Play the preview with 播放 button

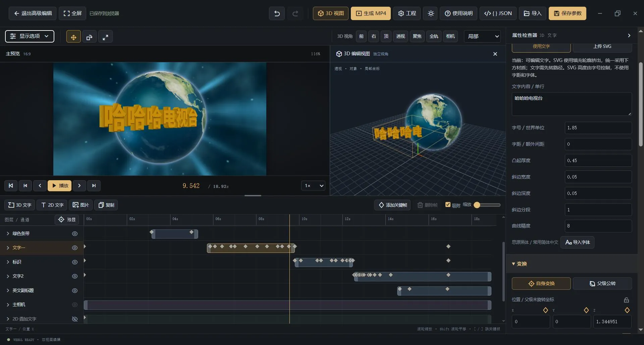[x=60, y=186]
